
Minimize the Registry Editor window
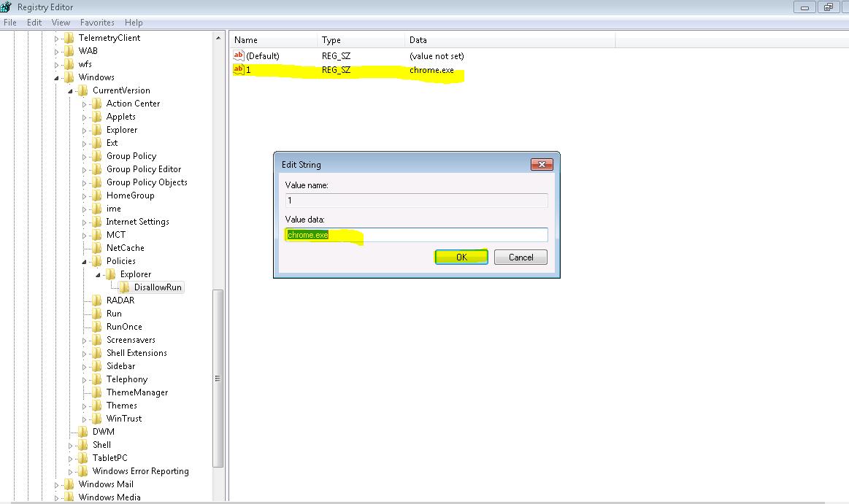coord(804,7)
